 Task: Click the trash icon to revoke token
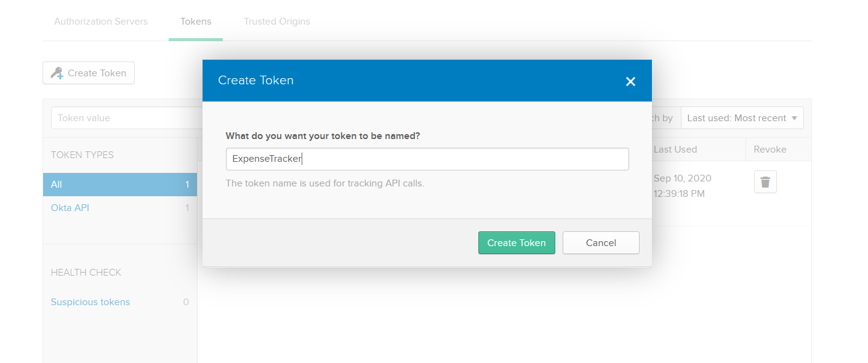click(765, 182)
